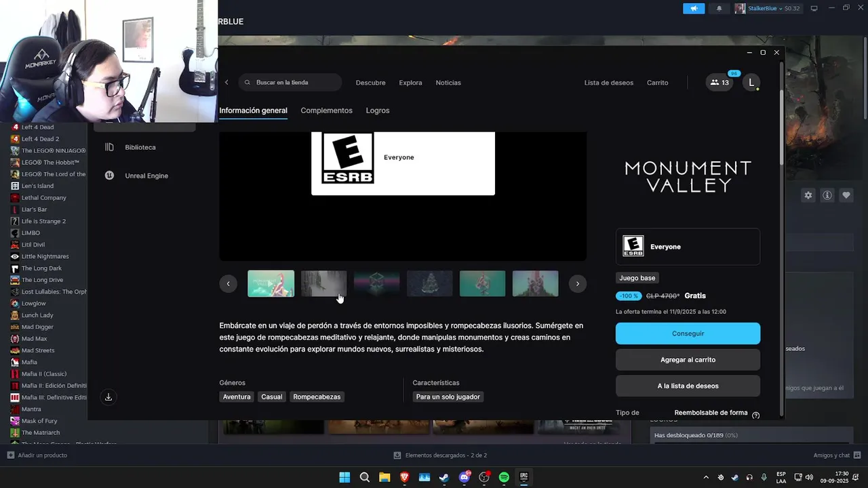The image size is (868, 488).
Task: Switch to Información general tab
Action: (253, 110)
